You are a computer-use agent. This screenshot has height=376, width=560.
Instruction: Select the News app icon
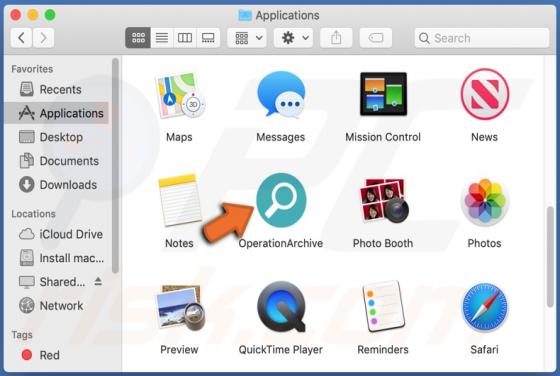point(485,94)
